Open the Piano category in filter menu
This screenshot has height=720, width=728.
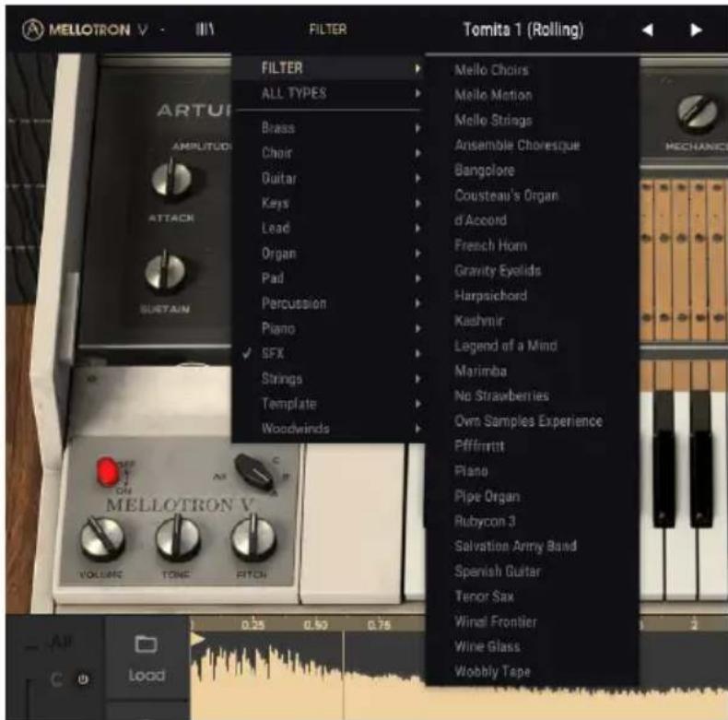(x=328, y=328)
